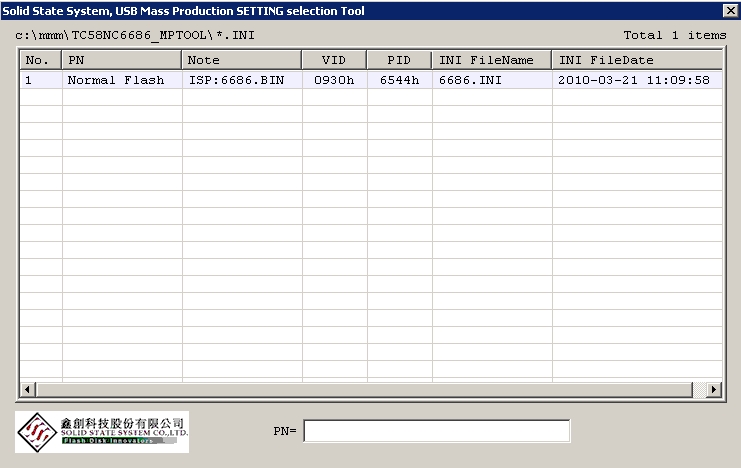Click the Solid State System logo

click(102, 432)
